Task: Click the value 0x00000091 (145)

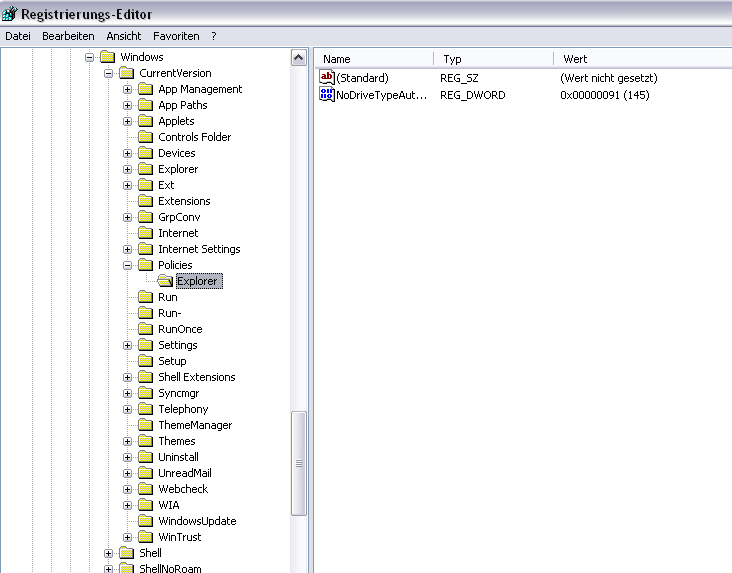Action: tap(605, 95)
